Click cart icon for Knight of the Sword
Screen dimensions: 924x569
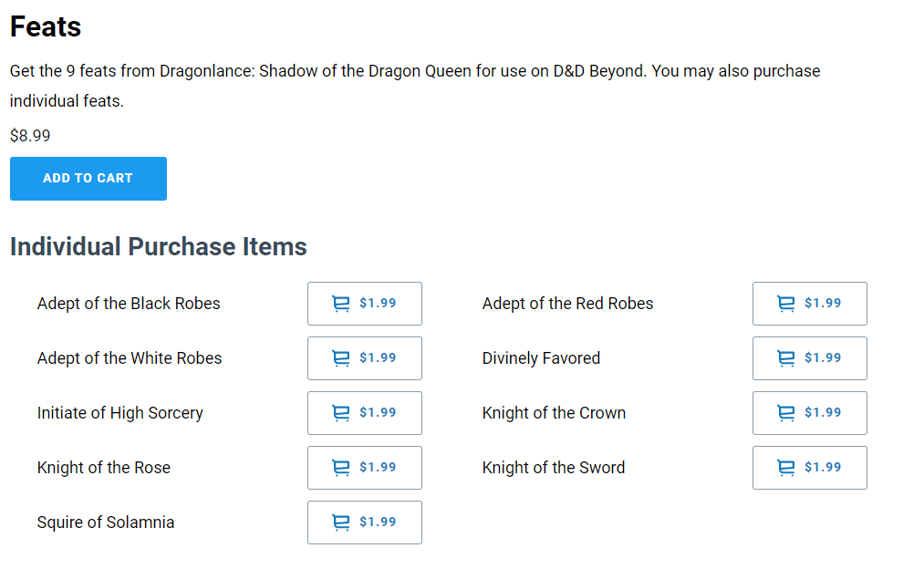[x=786, y=468]
